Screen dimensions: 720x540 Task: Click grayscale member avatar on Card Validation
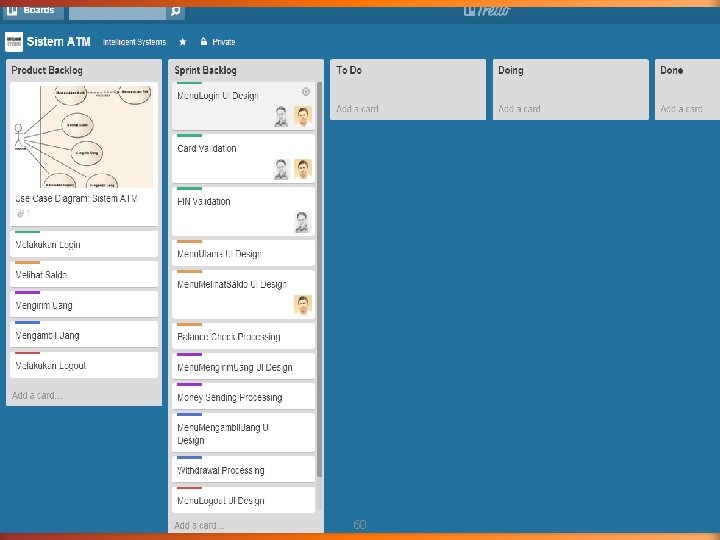281,169
